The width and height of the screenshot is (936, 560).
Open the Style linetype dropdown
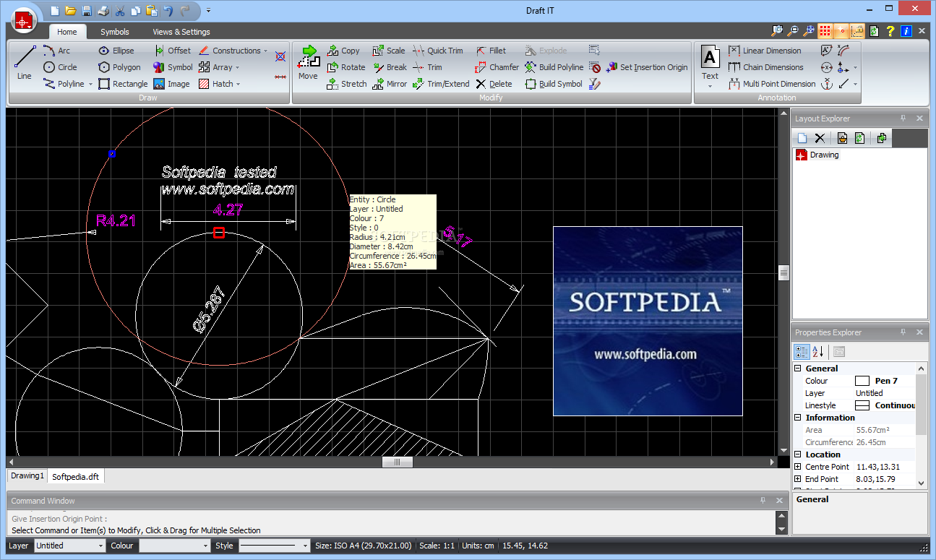(306, 546)
